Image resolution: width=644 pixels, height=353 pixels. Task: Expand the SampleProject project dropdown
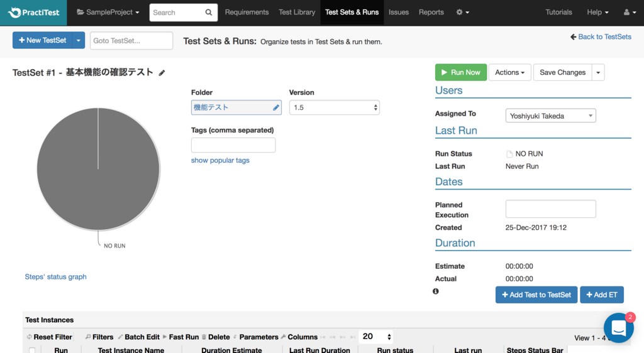point(108,13)
